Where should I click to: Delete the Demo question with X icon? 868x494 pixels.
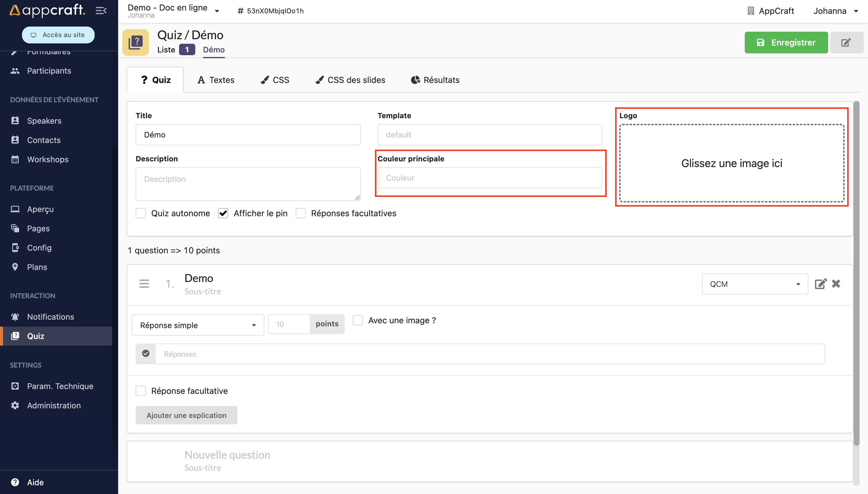click(x=836, y=283)
